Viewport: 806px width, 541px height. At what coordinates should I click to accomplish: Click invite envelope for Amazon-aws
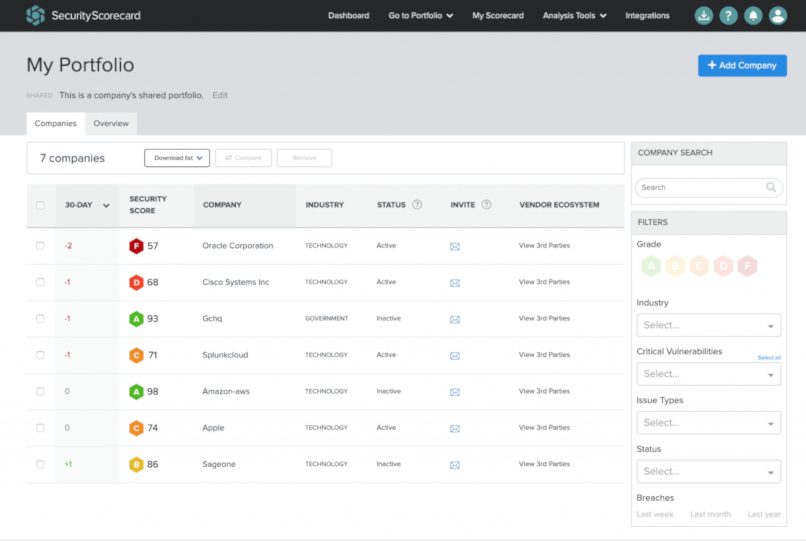[x=455, y=392]
